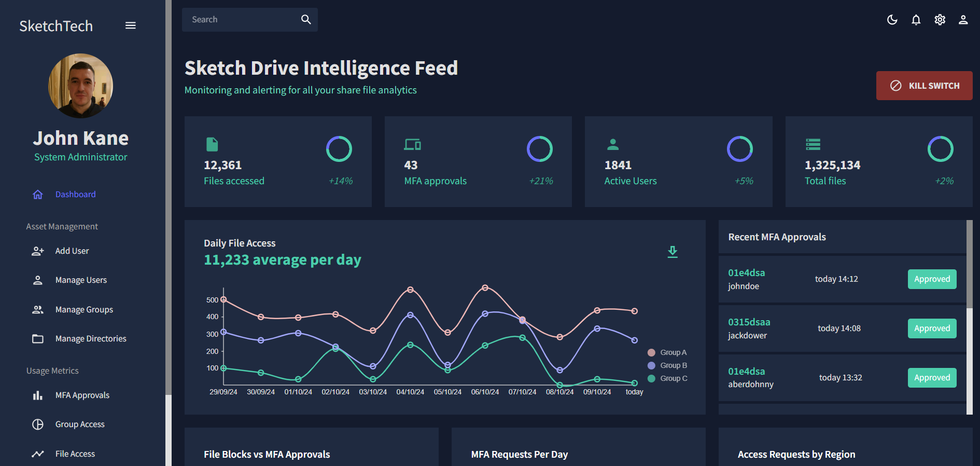Click Group A data point at 06/10/24
Image resolution: width=980 pixels, height=466 pixels.
click(x=485, y=288)
